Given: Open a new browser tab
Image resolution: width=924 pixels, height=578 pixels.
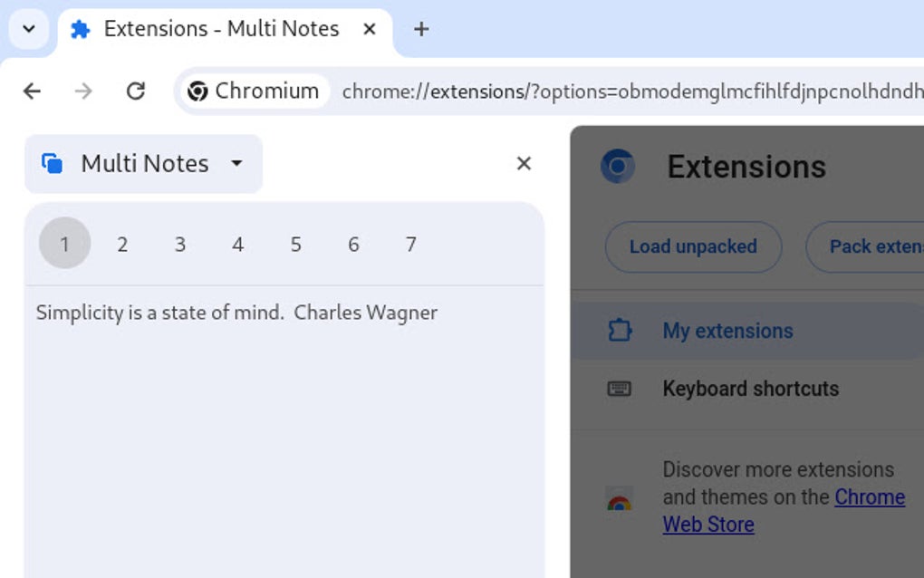Looking at the screenshot, I should pyautogui.click(x=420, y=29).
